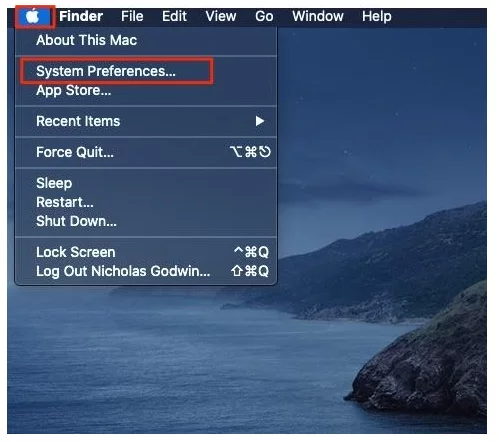
Task: Open the Apple menu icon
Action: pyautogui.click(x=33, y=16)
